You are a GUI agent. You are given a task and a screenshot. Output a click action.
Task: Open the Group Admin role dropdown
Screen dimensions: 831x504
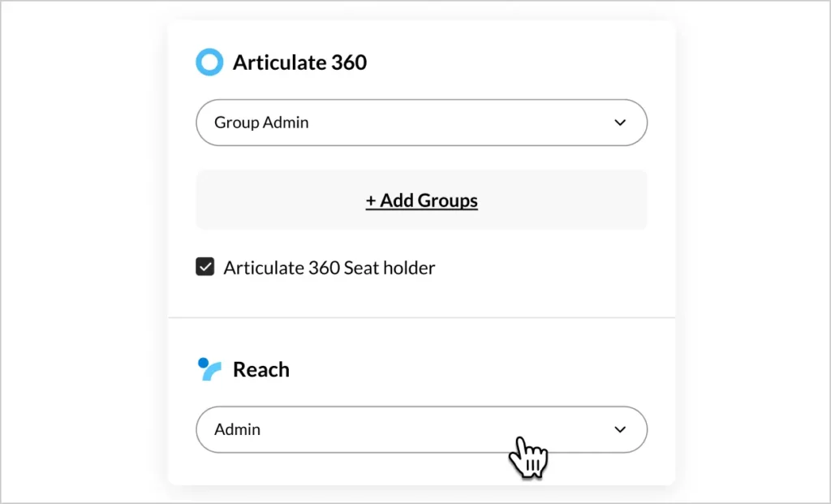421,123
